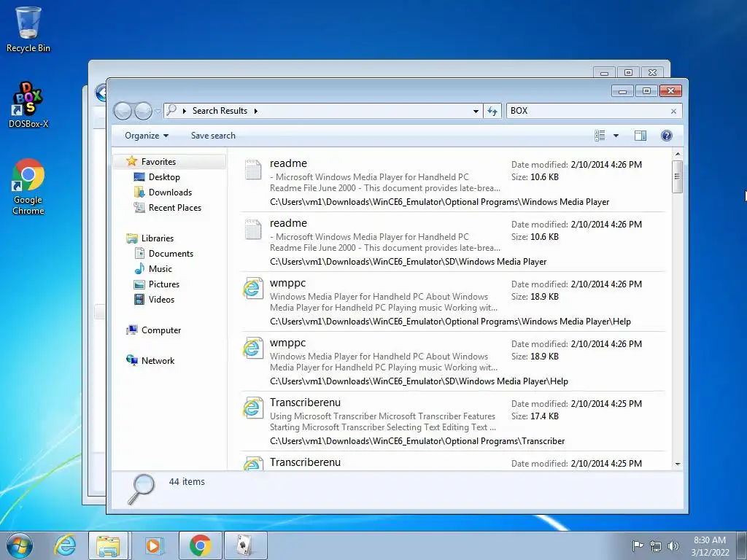Expand the arrow after Search Results breadcrumb
The image size is (747, 560).
256,111
